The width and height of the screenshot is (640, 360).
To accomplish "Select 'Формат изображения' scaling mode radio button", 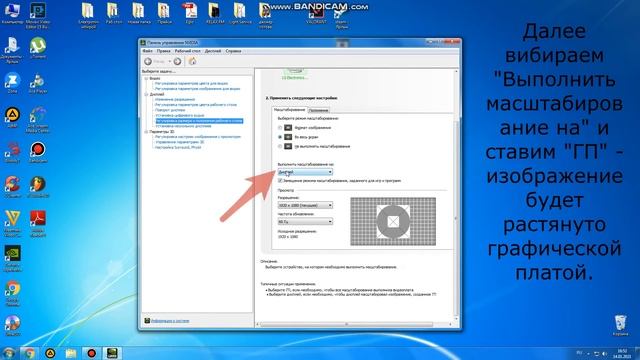I will (x=280, y=128).
